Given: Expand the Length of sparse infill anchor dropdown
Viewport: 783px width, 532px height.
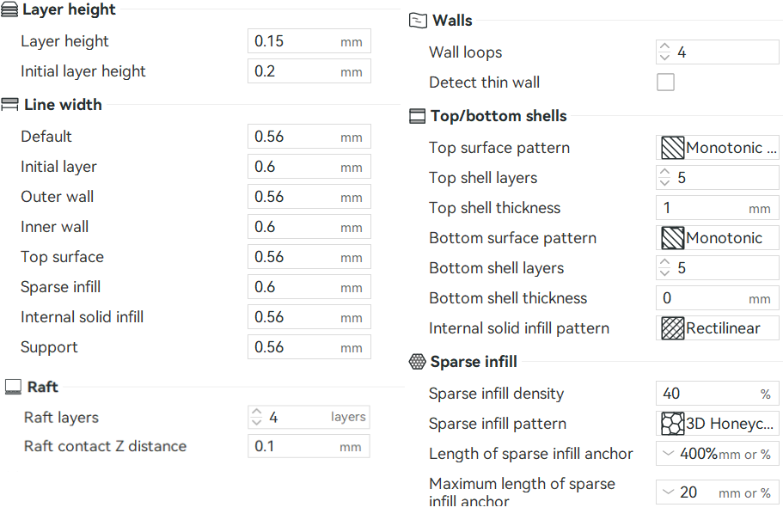Looking at the screenshot, I should (668, 454).
